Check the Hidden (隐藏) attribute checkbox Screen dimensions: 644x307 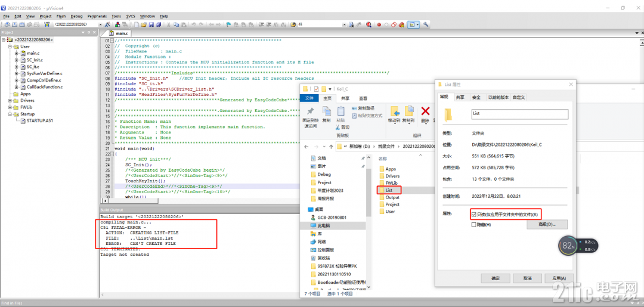[x=475, y=225]
